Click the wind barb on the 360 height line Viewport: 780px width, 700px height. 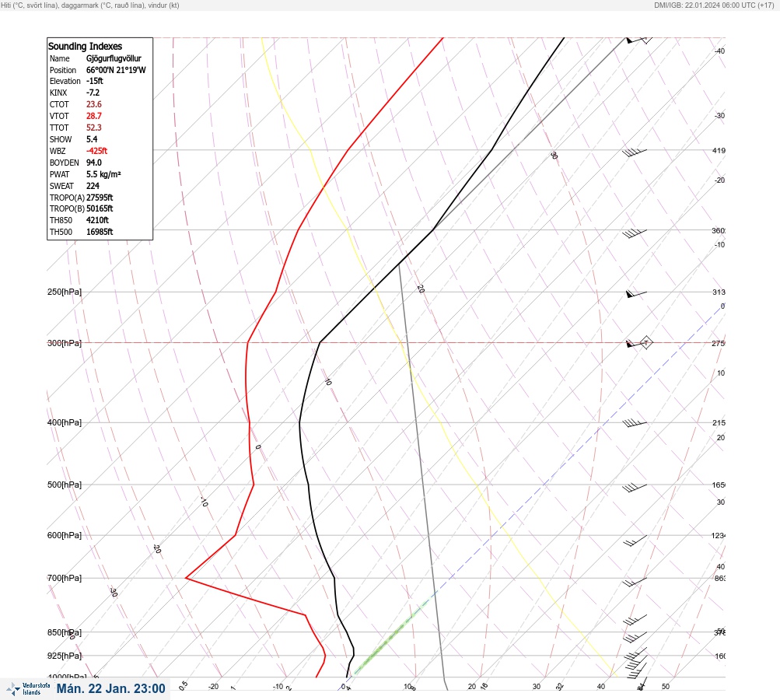[635, 233]
